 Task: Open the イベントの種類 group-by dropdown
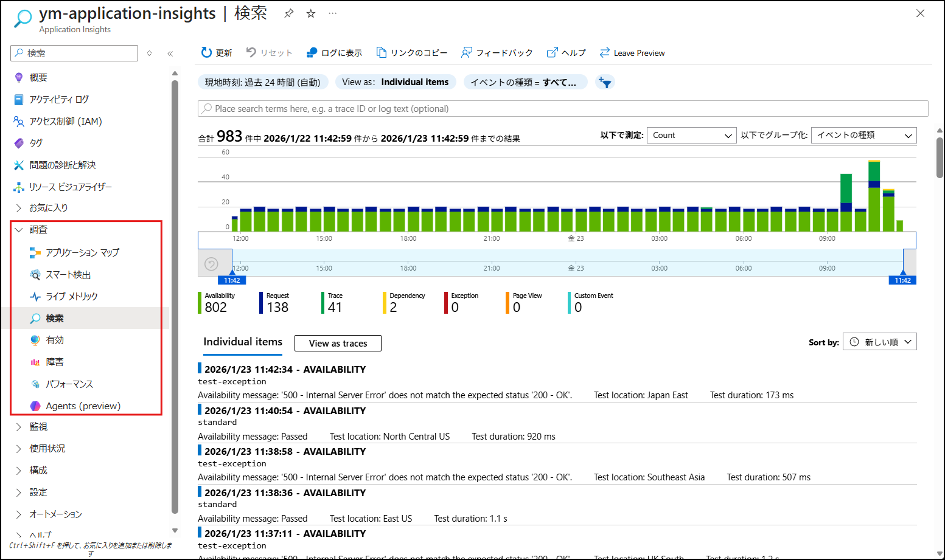863,135
